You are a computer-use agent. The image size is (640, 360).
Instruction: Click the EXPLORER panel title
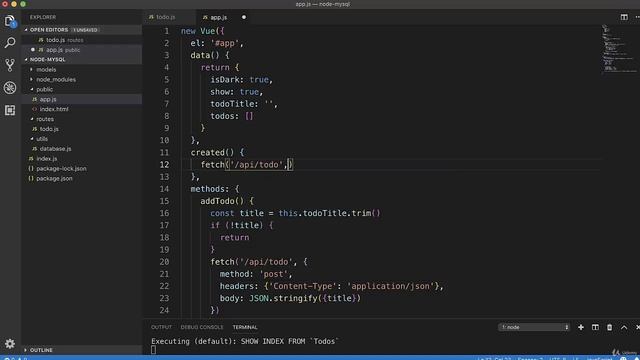pyautogui.click(x=43, y=17)
